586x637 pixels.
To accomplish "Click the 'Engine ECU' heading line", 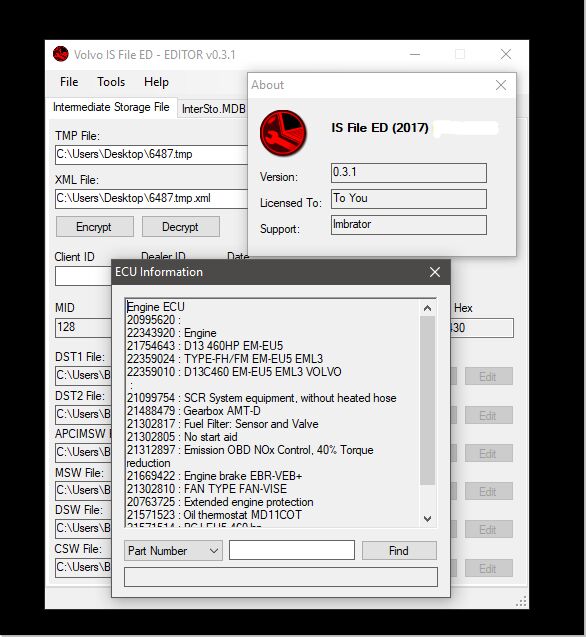I will click(156, 307).
